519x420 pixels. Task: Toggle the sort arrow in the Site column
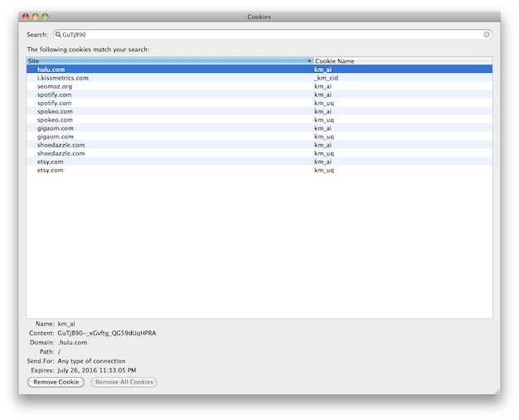click(x=309, y=61)
